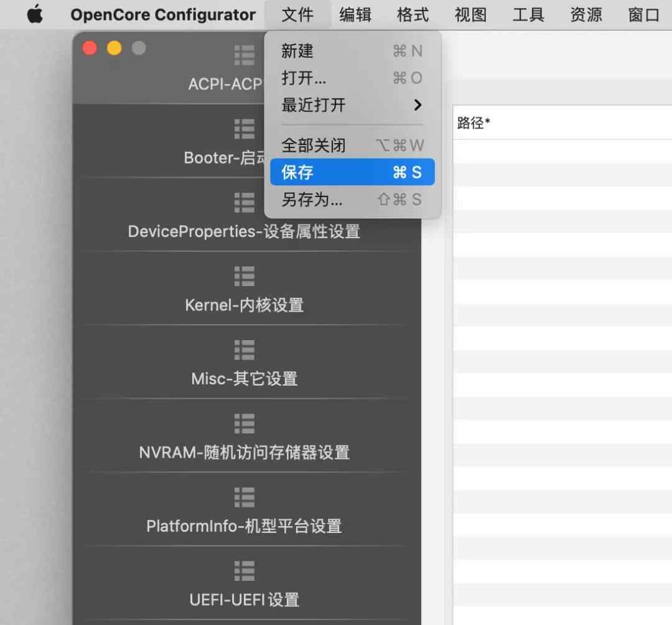Choose 新建 from the file menu
The image size is (672, 625).
pyautogui.click(x=352, y=51)
